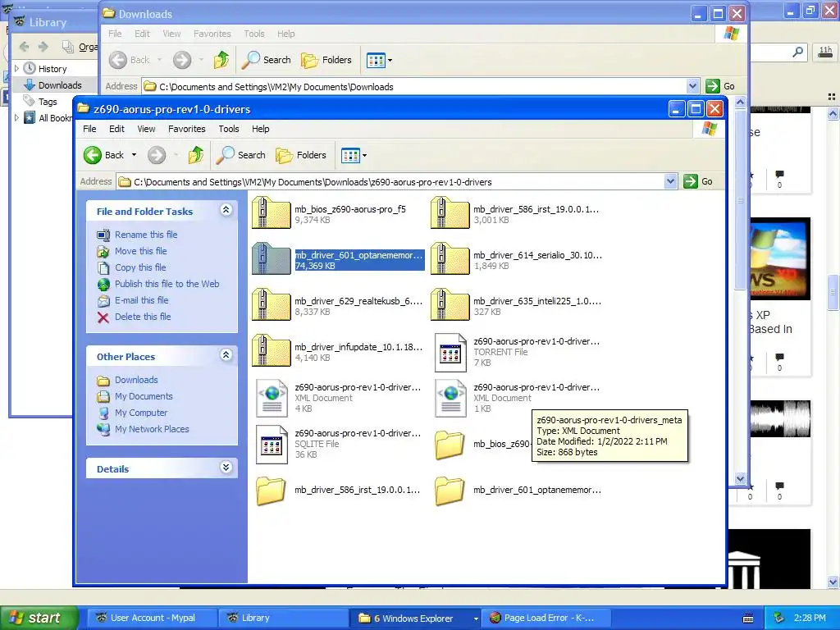Select Downloads in Library window tree

(53, 85)
